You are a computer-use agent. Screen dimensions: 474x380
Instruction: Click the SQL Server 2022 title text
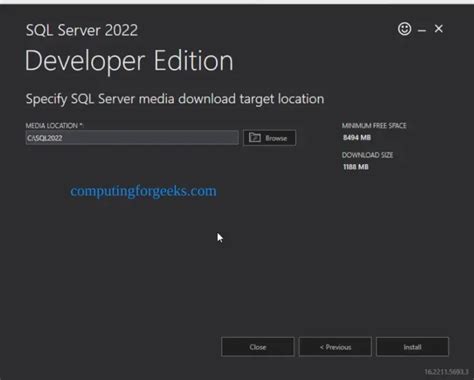(x=82, y=30)
